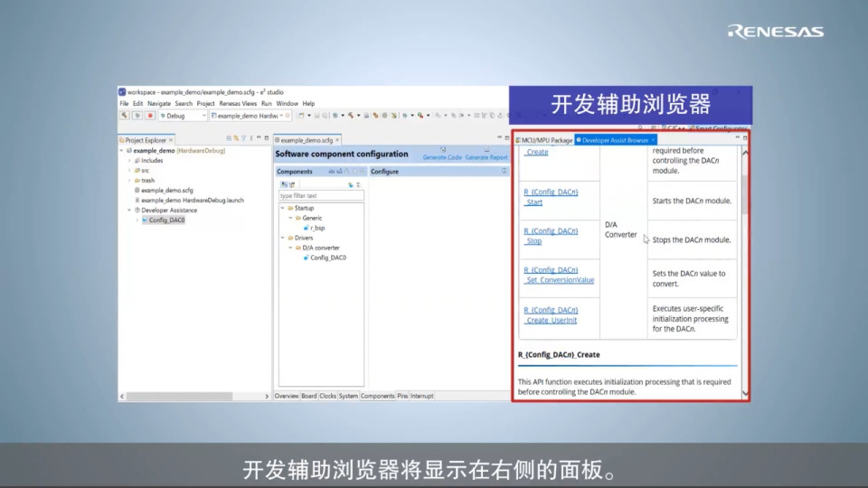
Task: Expand the trash folder
Action: pyautogui.click(x=129, y=181)
